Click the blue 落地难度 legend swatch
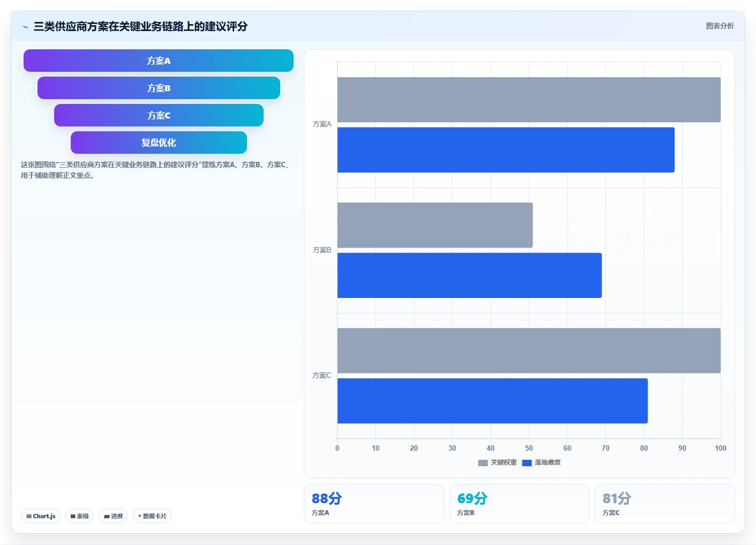The image size is (756, 545). pyautogui.click(x=527, y=463)
